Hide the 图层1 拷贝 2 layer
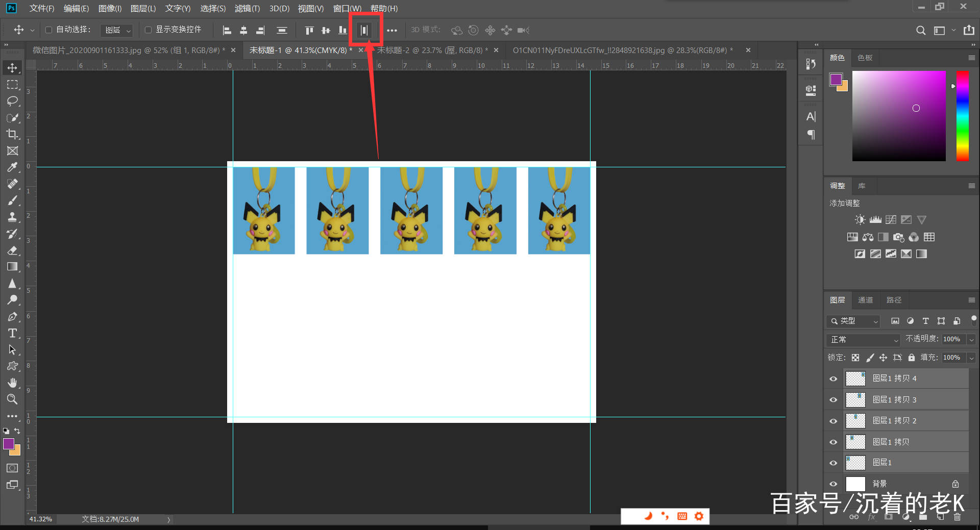This screenshot has height=530, width=980. tap(834, 421)
